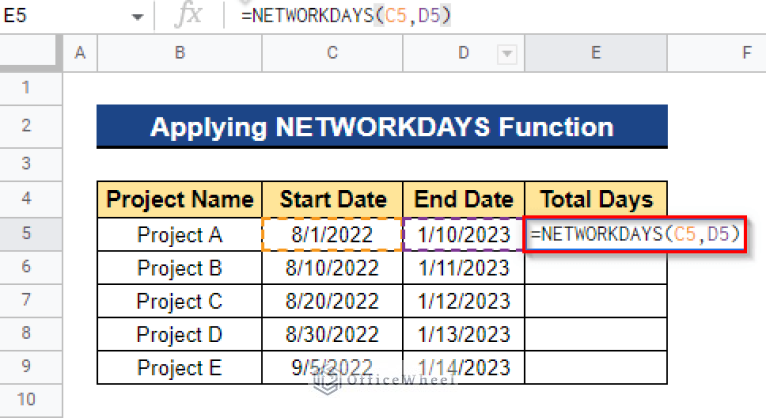766x418 pixels.
Task: Select end date cell 1/11/2023
Action: pos(464,268)
